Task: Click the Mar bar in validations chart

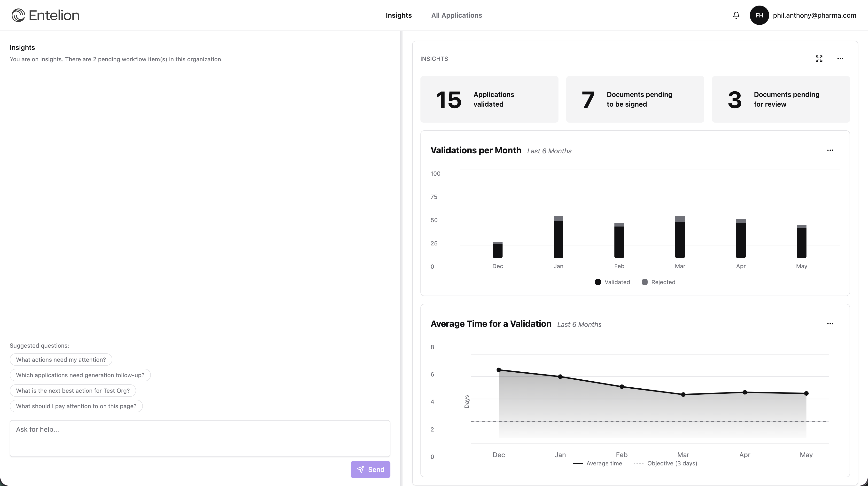Action: pyautogui.click(x=680, y=237)
